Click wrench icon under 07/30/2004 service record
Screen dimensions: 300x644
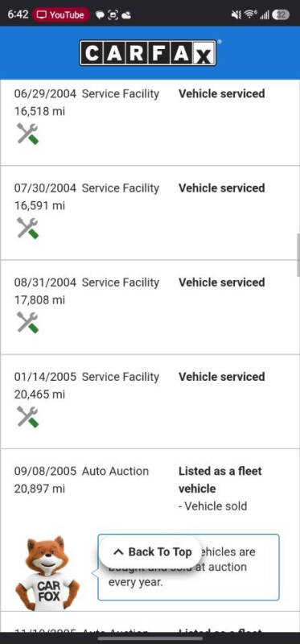(27, 228)
